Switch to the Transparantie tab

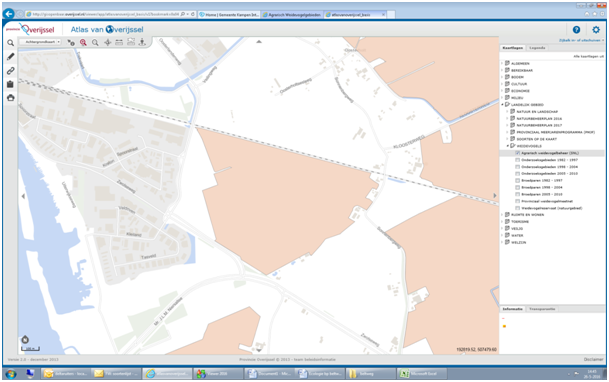(x=542, y=309)
